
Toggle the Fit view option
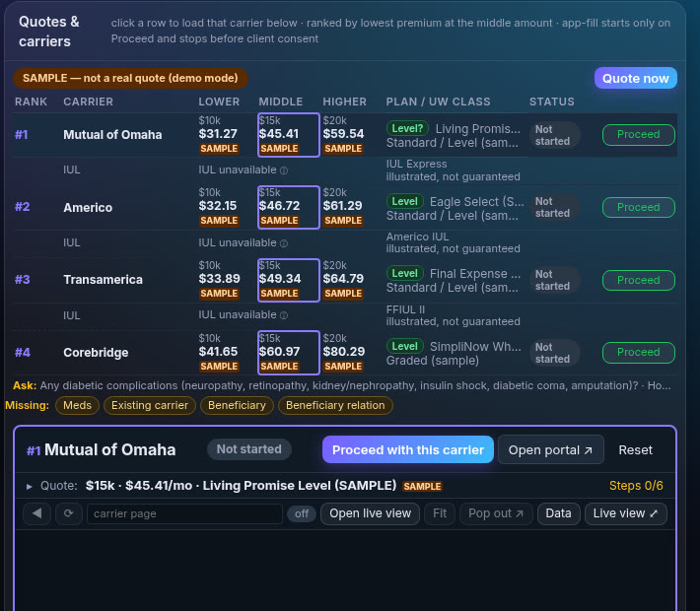(440, 513)
